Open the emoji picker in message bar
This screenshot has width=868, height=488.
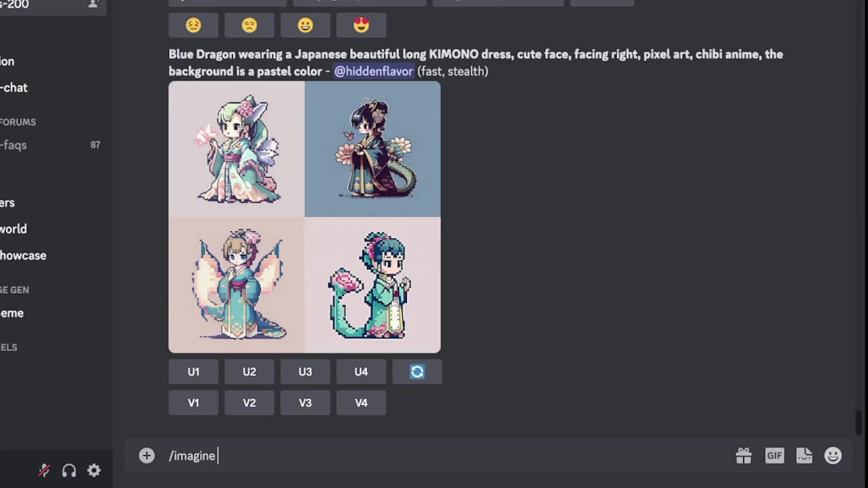(833, 455)
